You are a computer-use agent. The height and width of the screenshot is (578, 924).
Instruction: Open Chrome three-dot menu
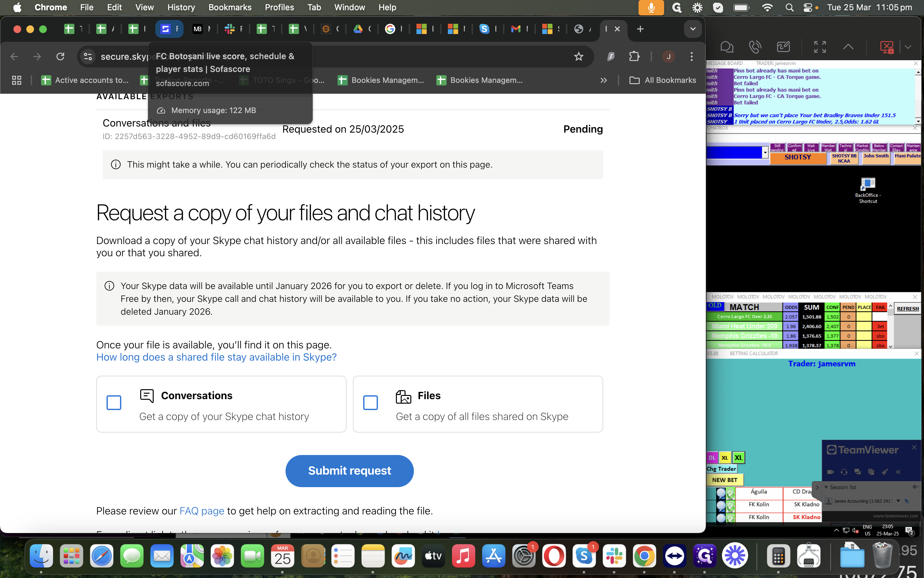pos(691,57)
